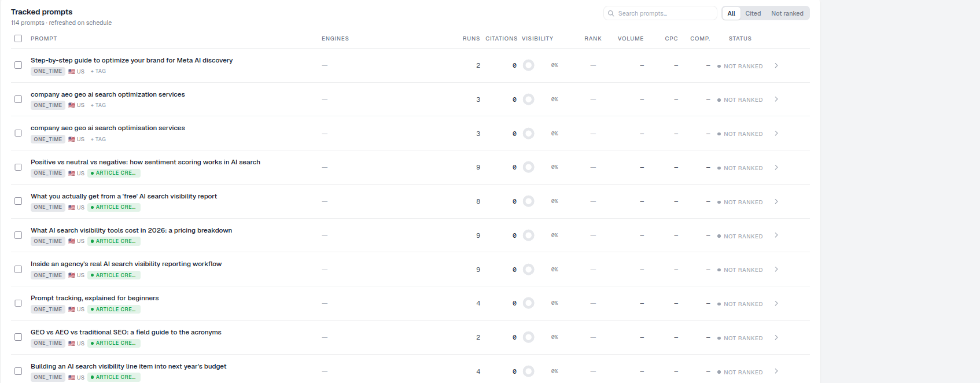The image size is (980, 383).
Task: Expand the Meta AI discovery row chevron
Action: click(776, 65)
